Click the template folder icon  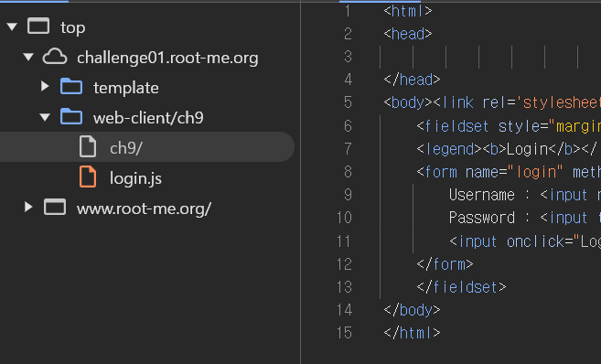point(71,87)
